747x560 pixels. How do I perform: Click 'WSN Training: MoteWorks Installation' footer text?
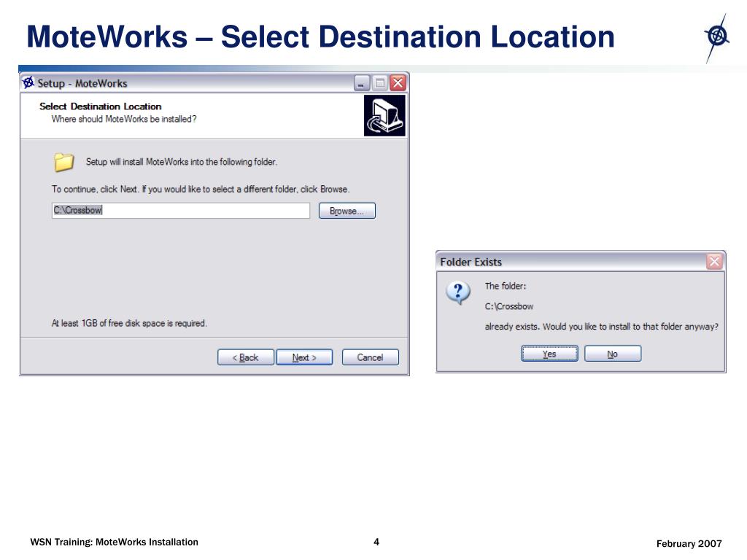point(115,542)
